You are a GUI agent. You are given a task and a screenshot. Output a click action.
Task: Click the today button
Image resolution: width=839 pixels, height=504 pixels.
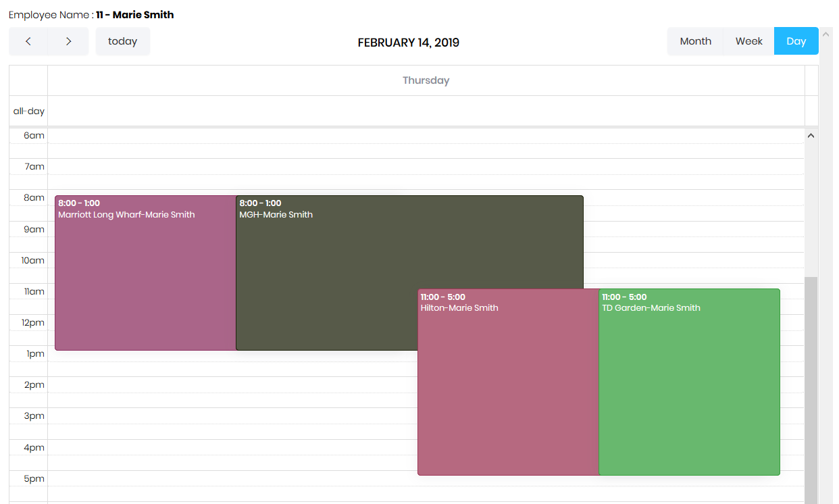[x=122, y=41]
